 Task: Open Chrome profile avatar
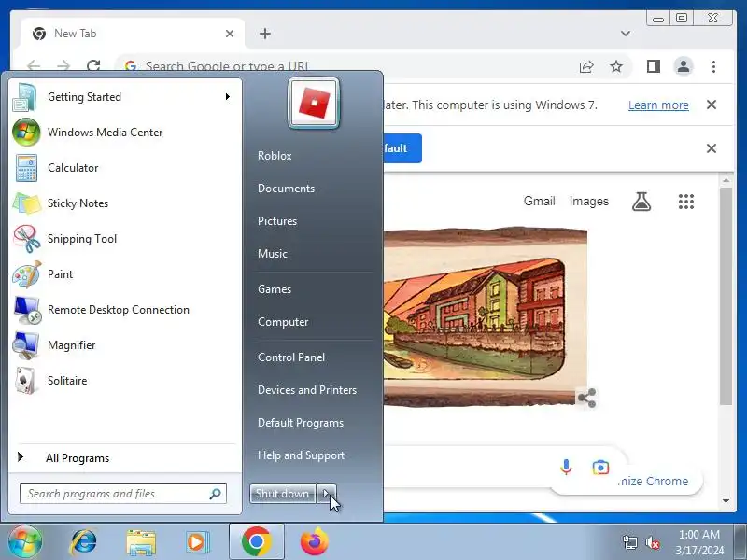[684, 66]
